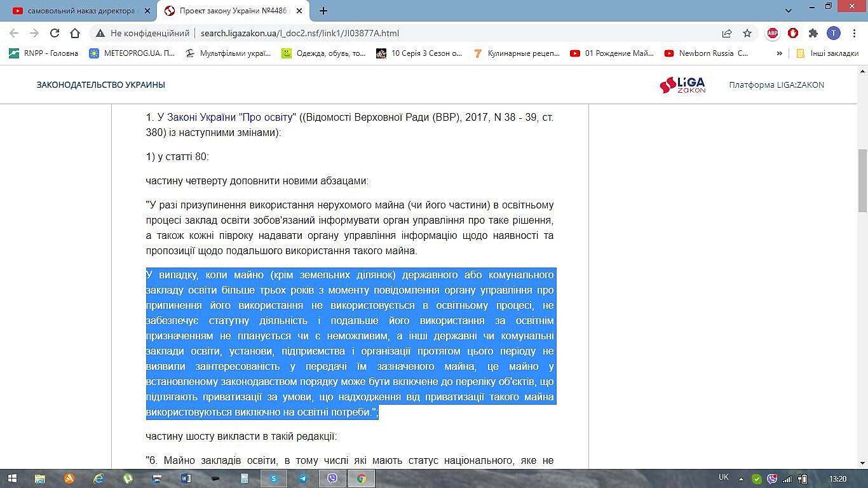Bookmark this page with the star icon
Viewport: 868px width, 488px height.
pos(747,33)
